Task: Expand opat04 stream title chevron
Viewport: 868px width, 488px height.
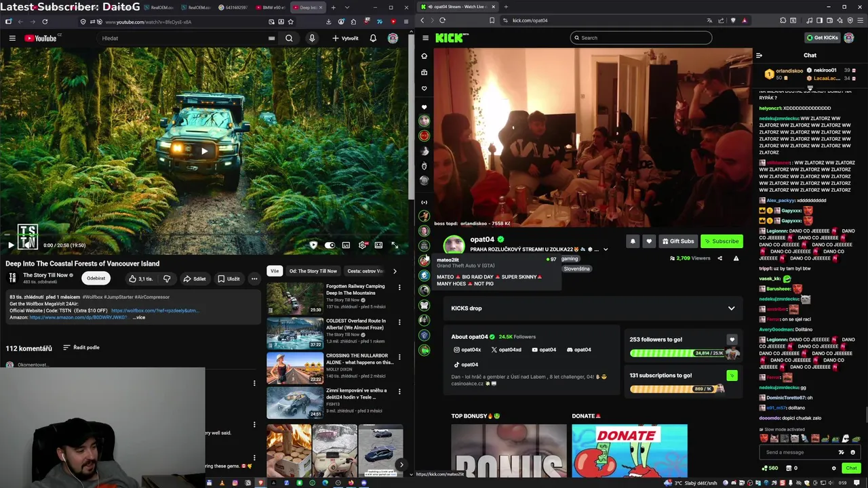Action: point(606,249)
